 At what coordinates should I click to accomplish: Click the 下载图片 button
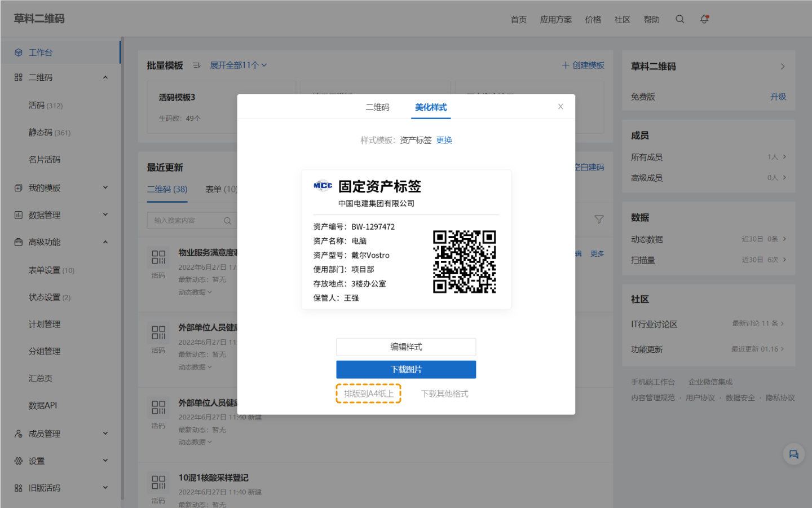(x=406, y=370)
